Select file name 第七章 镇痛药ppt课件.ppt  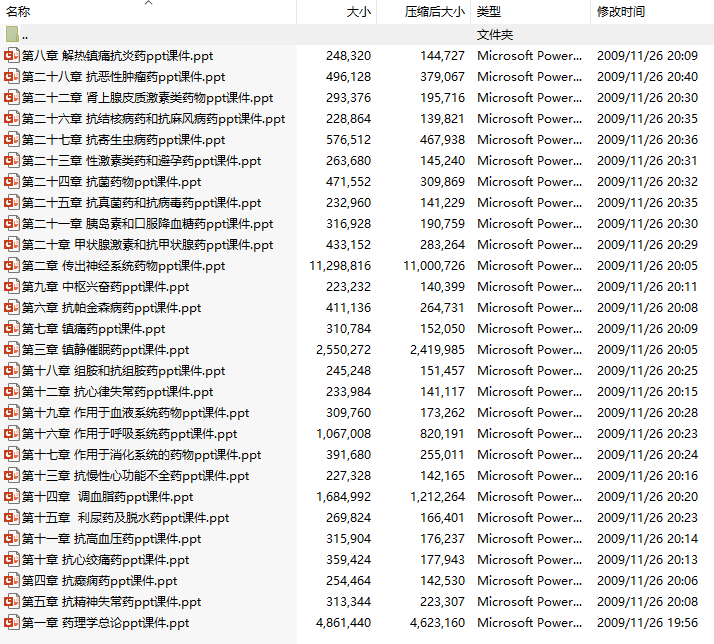(x=93, y=328)
